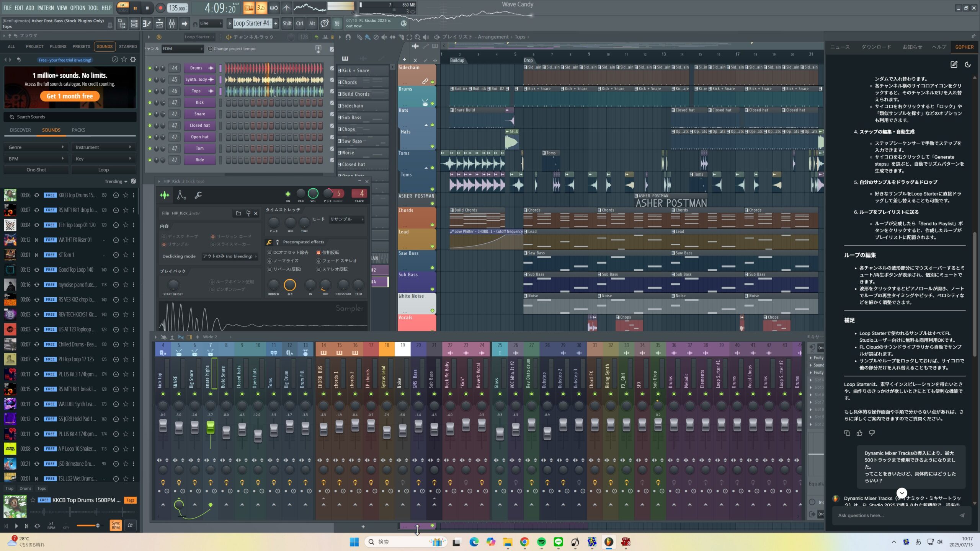
Task: Open the PACKS sounds tab
Action: pyautogui.click(x=78, y=130)
